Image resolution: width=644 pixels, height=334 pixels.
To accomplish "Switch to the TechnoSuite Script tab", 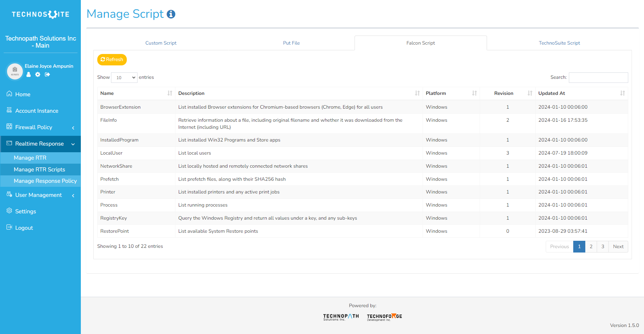I will 559,43.
